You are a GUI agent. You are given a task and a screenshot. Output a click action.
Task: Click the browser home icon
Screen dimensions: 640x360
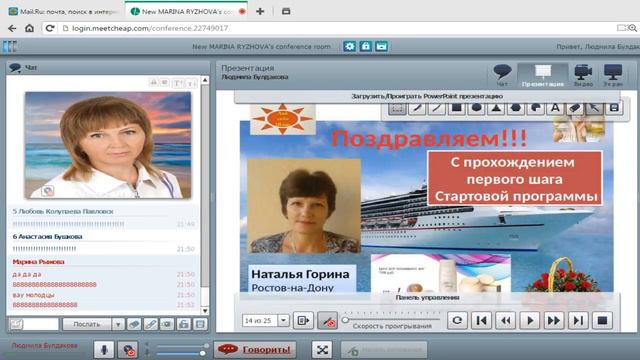tap(29, 28)
